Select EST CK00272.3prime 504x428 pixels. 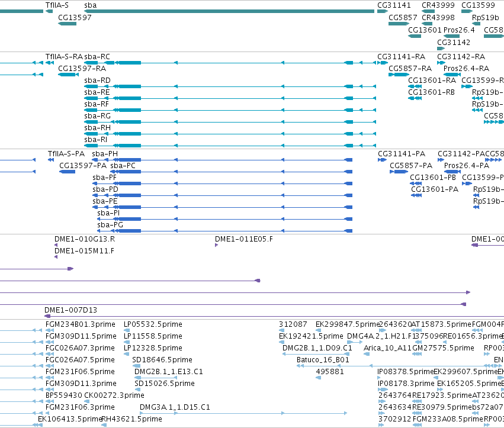(x=114, y=395)
